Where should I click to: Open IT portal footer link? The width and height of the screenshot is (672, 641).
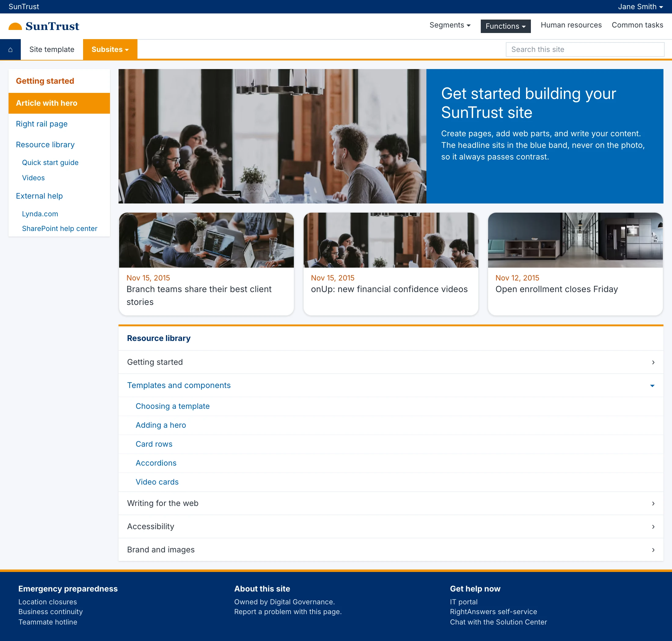click(x=463, y=602)
